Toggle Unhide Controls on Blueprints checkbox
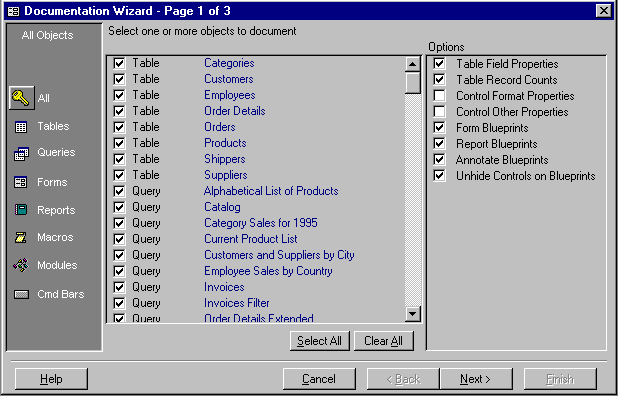 439,176
